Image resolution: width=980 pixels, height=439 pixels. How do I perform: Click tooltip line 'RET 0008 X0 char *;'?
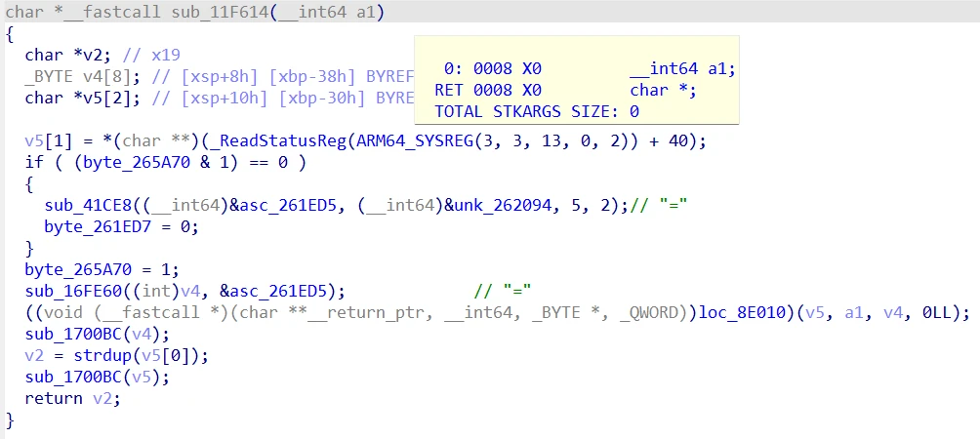(x=565, y=90)
